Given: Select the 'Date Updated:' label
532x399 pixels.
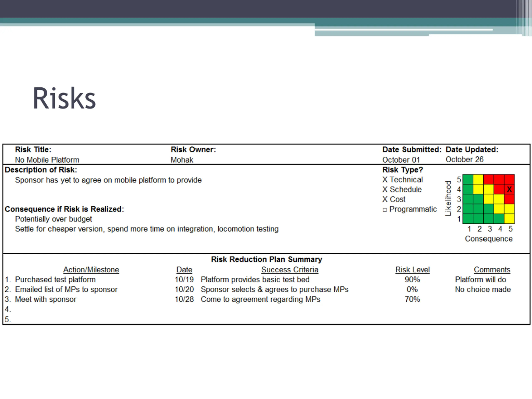Looking at the screenshot, I should [472, 150].
